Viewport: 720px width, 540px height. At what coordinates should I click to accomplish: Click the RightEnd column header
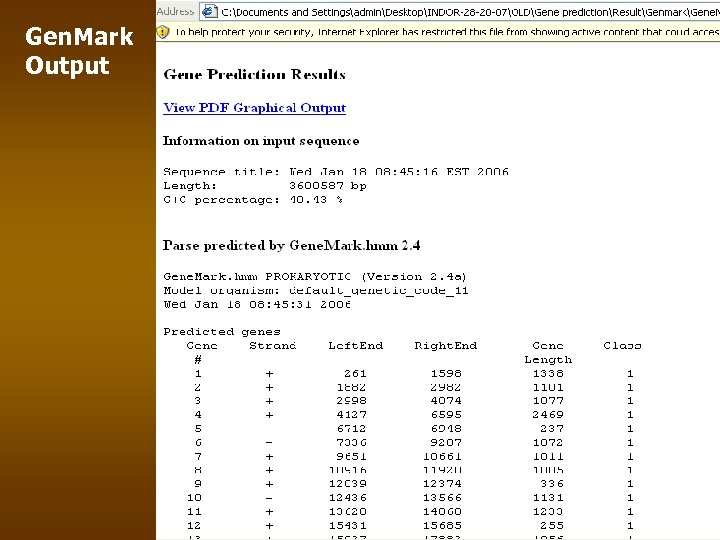(x=445, y=346)
